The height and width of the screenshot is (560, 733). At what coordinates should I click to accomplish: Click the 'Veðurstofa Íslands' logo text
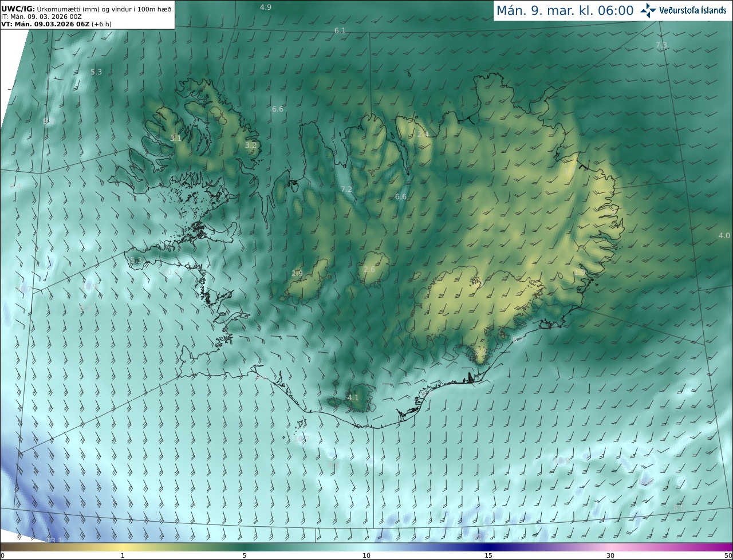(x=693, y=10)
